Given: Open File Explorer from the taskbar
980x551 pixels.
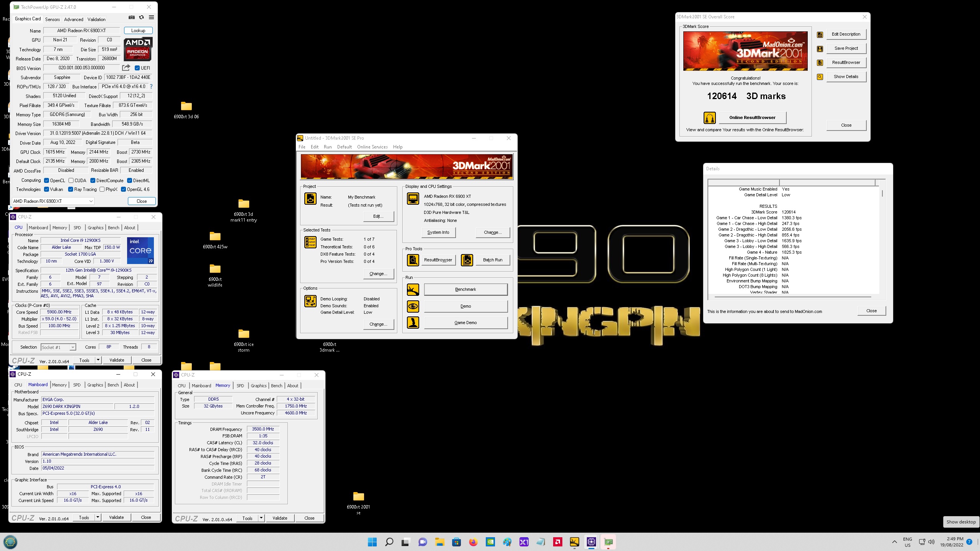Looking at the screenshot, I should tap(439, 542).
